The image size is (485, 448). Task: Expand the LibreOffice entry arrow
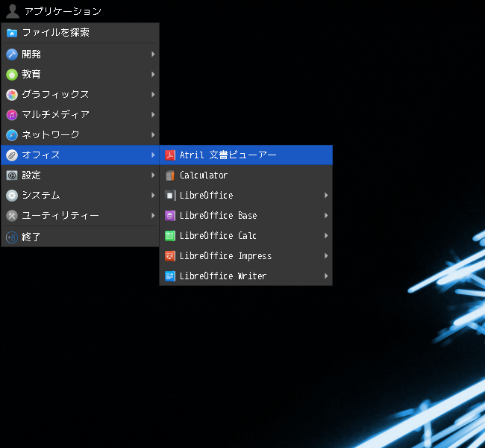pyautogui.click(x=326, y=196)
